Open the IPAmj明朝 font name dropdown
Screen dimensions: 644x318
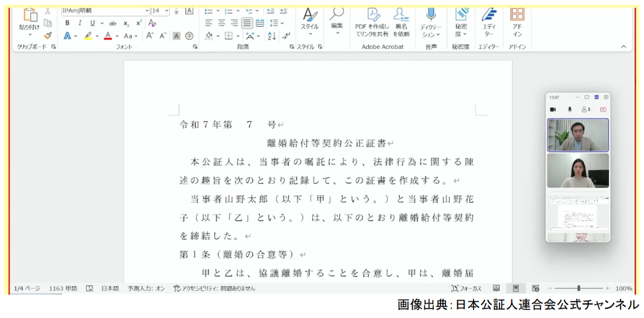[x=103, y=10]
